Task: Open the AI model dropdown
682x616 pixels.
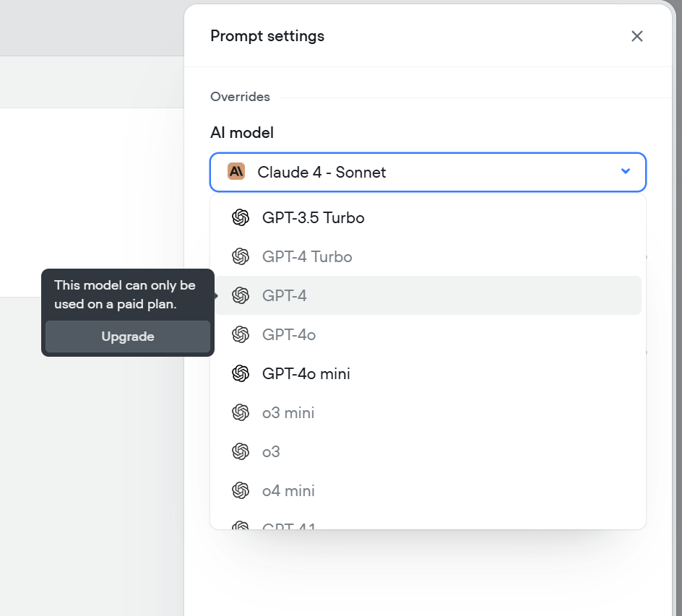Action: click(x=428, y=172)
